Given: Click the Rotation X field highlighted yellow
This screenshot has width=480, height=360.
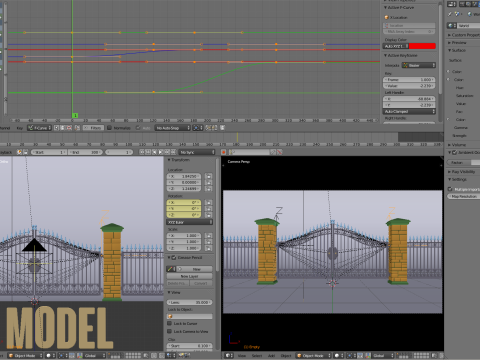Looking at the screenshot, I should (184, 203).
